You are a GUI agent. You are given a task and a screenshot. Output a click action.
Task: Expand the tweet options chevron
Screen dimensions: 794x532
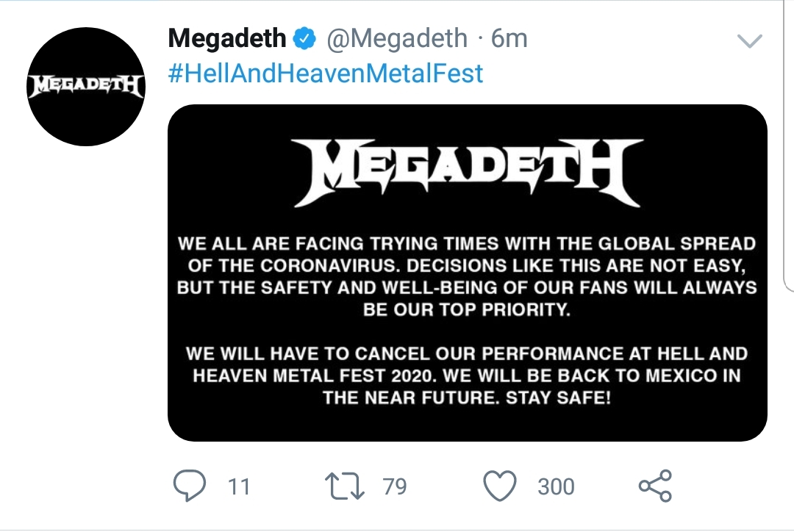point(749,41)
